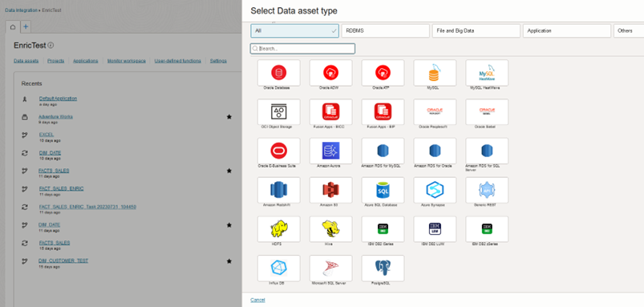644x307 pixels.
Task: Toggle star on FACTS_SALES 11 days ago
Action: pos(229,172)
